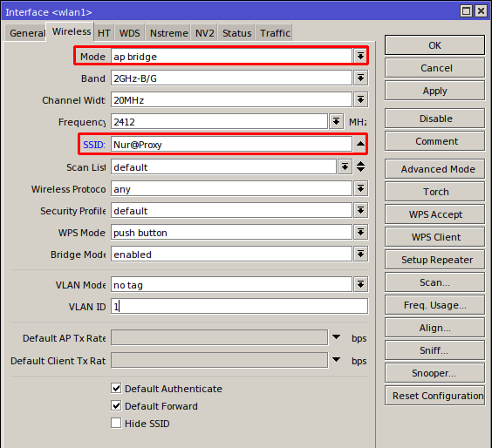Open the General tab

26,33
